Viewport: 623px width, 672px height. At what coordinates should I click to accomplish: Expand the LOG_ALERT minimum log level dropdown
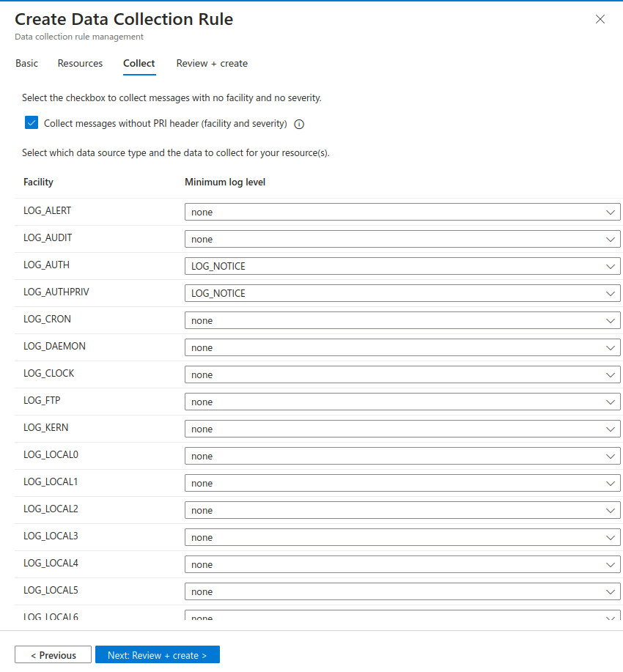click(x=402, y=212)
